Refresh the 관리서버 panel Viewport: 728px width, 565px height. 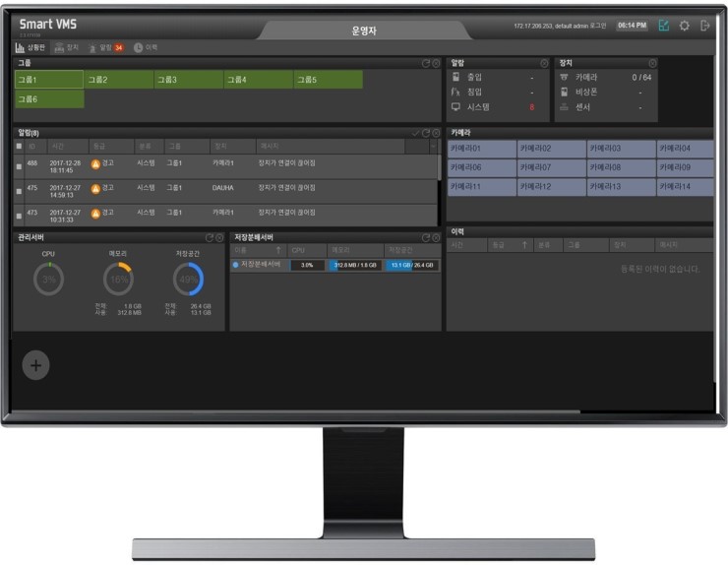tap(210, 238)
